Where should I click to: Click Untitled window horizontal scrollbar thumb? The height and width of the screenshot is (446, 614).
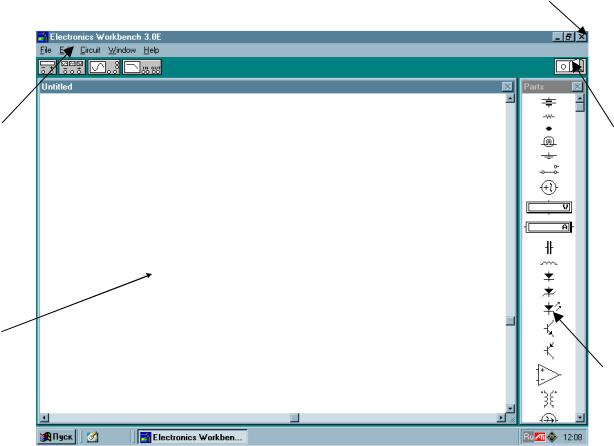[294, 418]
